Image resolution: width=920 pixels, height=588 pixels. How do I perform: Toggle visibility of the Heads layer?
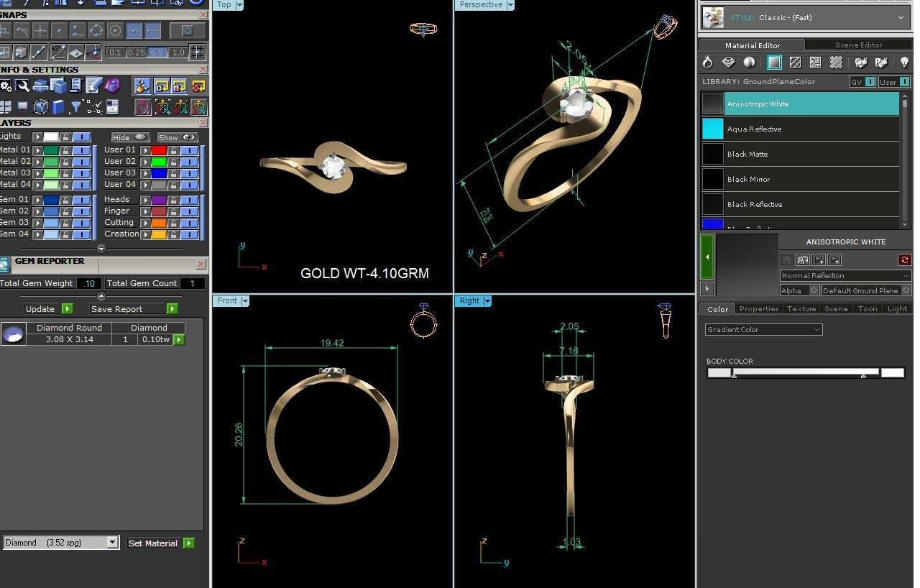point(189,200)
